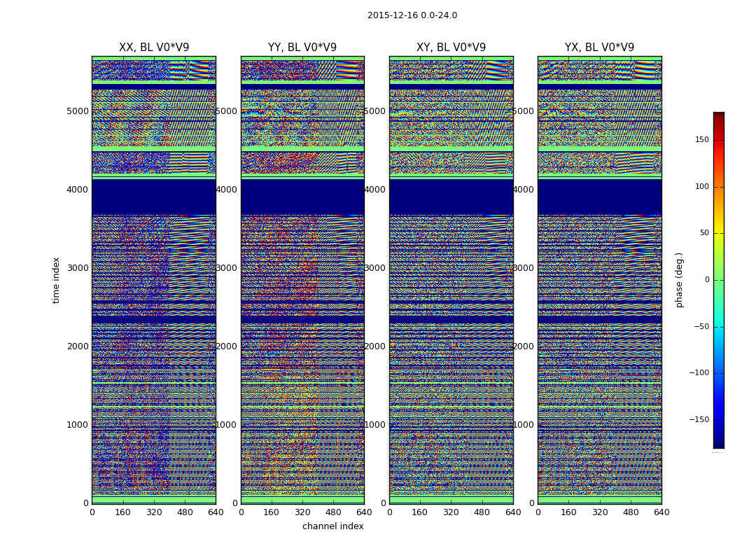Select the "phase (deg.)" colorbar label
The image size is (735, 560).
pos(679,280)
